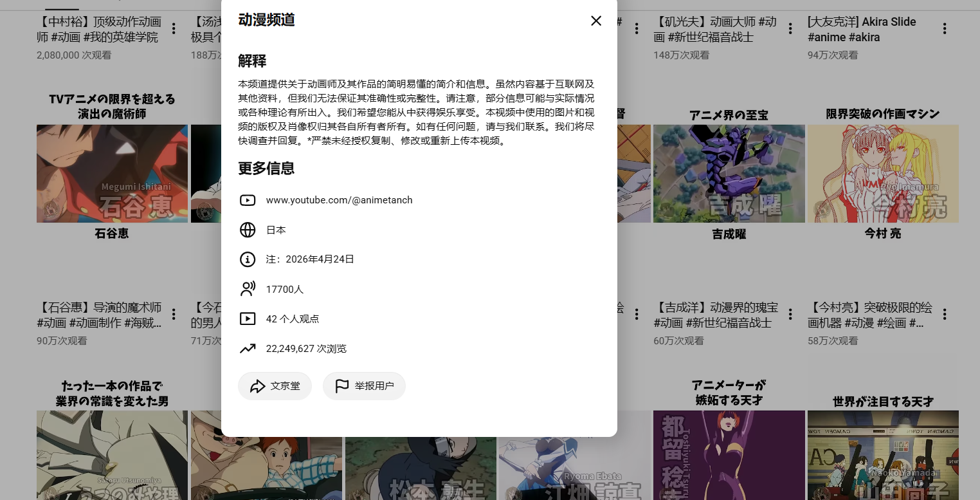Open the 吉成曜 Evangelion video thumbnail
This screenshot has height=500, width=980.
coord(729,168)
